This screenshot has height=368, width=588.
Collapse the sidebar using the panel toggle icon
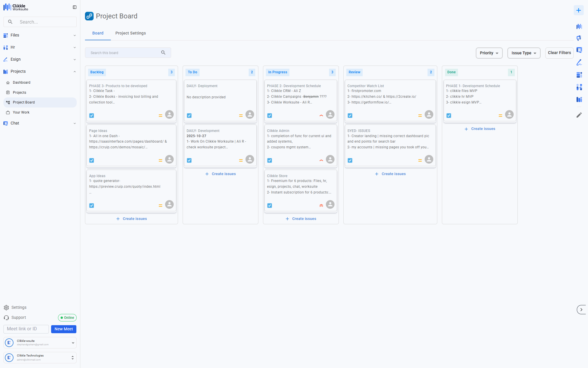[75, 7]
